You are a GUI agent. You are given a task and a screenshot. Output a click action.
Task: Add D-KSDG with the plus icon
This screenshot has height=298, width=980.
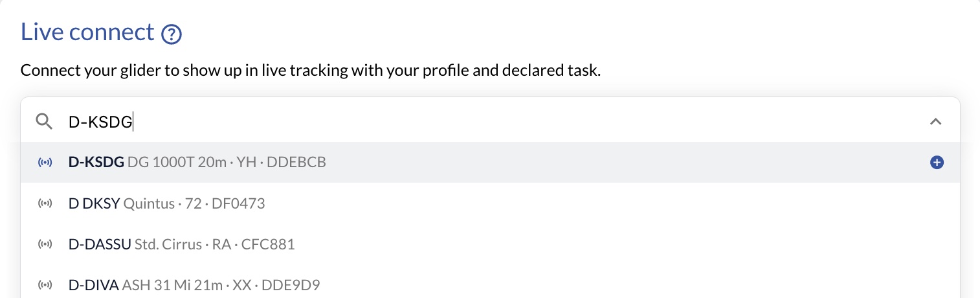pos(936,163)
